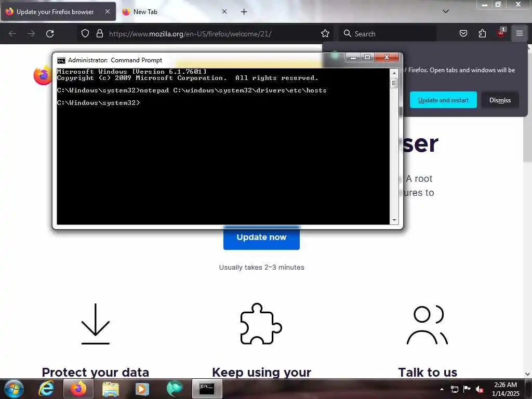Open the Extensions puzzle menu
This screenshot has height=399, width=532.
click(482, 33)
